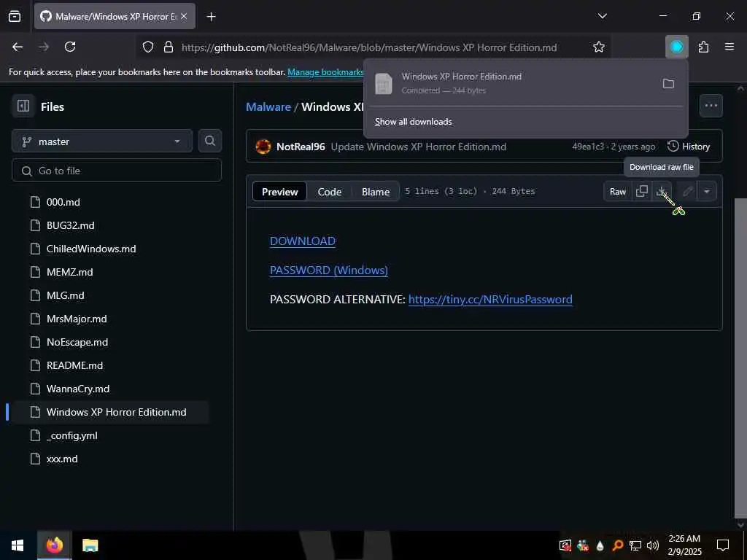Image resolution: width=747 pixels, height=560 pixels.
Task: Open the Firefox downloads panel button
Action: tap(676, 47)
